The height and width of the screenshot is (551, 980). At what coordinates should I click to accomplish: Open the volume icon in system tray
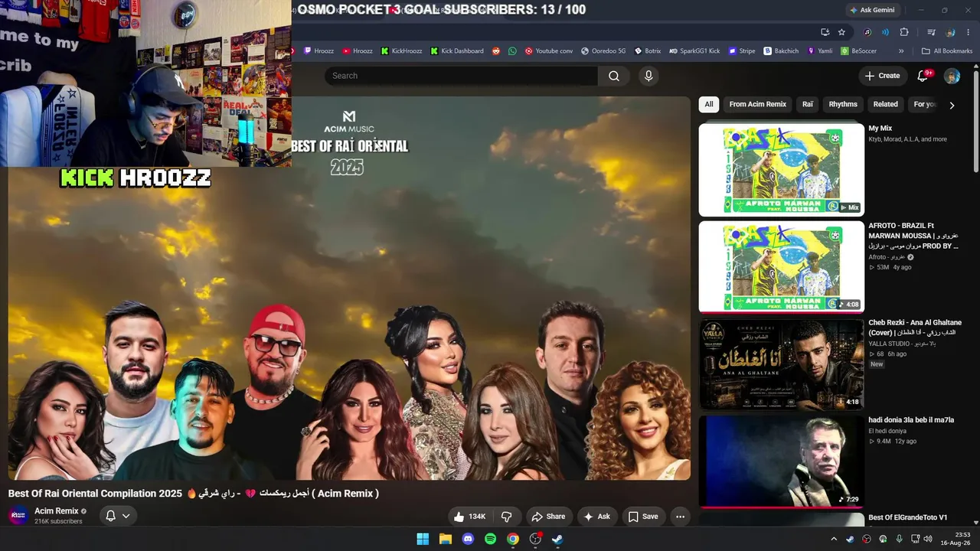[x=928, y=539]
